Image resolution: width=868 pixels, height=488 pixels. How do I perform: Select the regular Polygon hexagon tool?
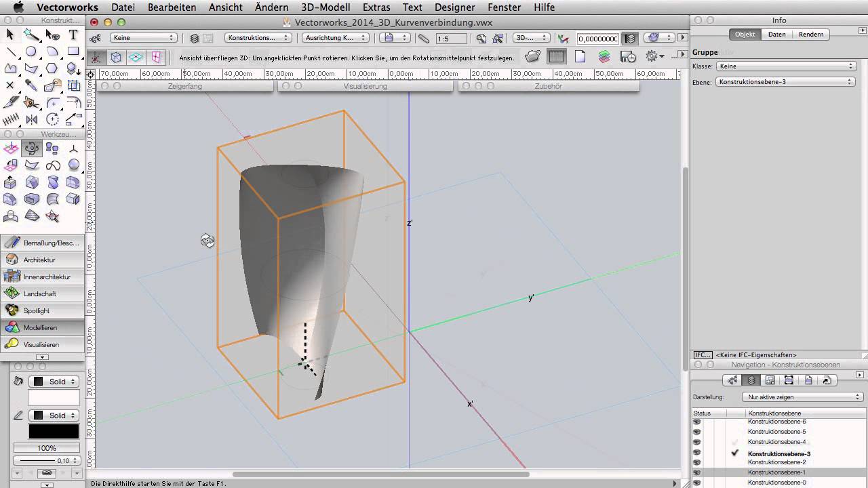coord(52,68)
